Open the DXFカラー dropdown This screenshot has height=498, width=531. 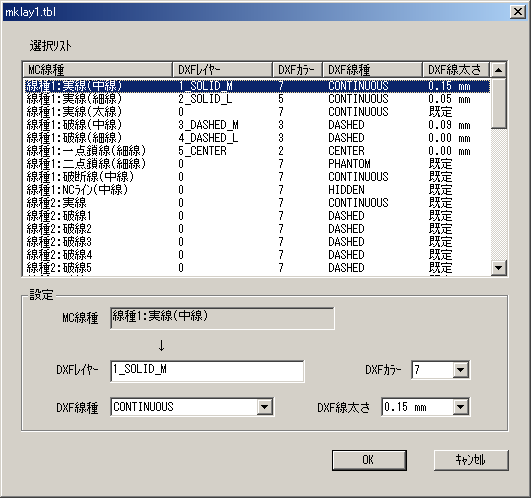click(461, 370)
